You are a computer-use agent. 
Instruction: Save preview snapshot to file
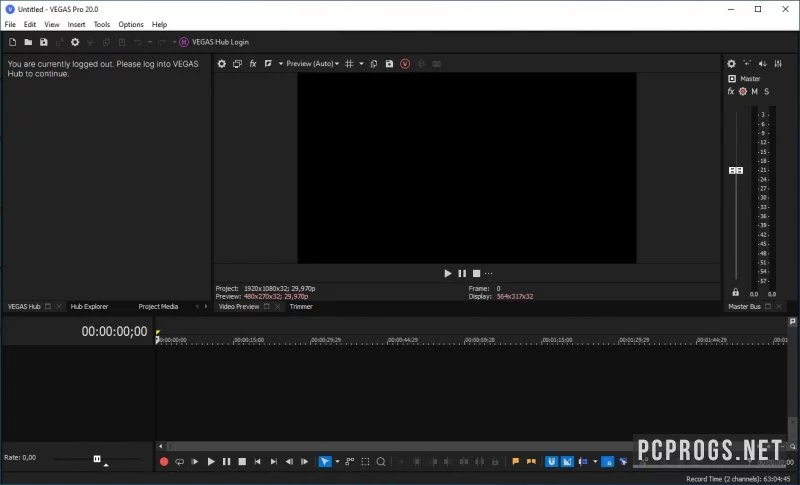click(x=389, y=64)
